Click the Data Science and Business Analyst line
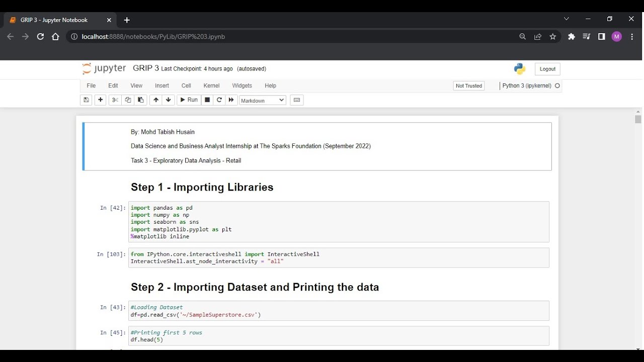The height and width of the screenshot is (362, 644). 251,146
